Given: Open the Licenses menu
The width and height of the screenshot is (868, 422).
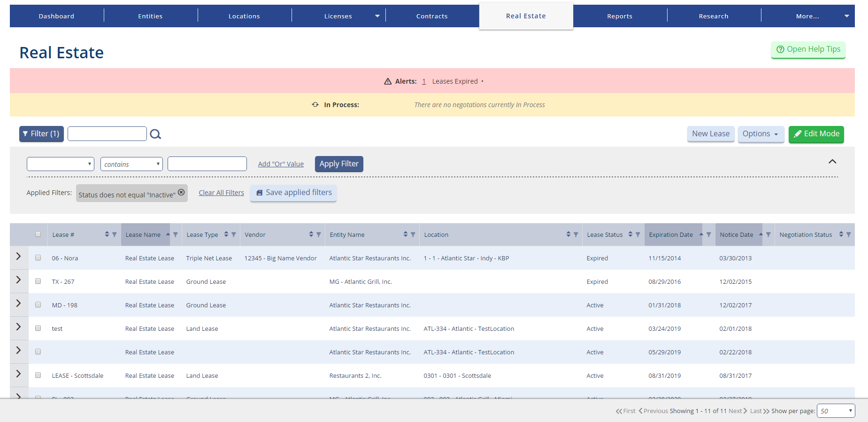Looking at the screenshot, I should click(x=338, y=16).
